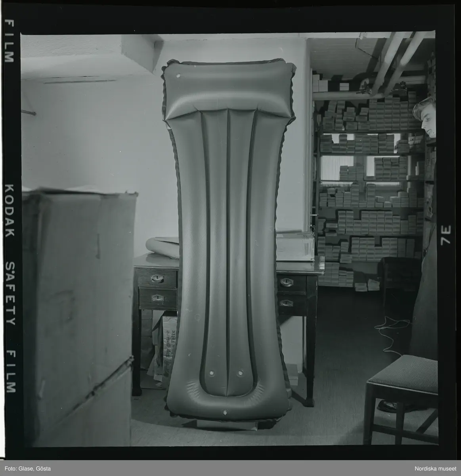Click the lower left desk drawer keyhole
461x476 pixels.
coord(159,298)
